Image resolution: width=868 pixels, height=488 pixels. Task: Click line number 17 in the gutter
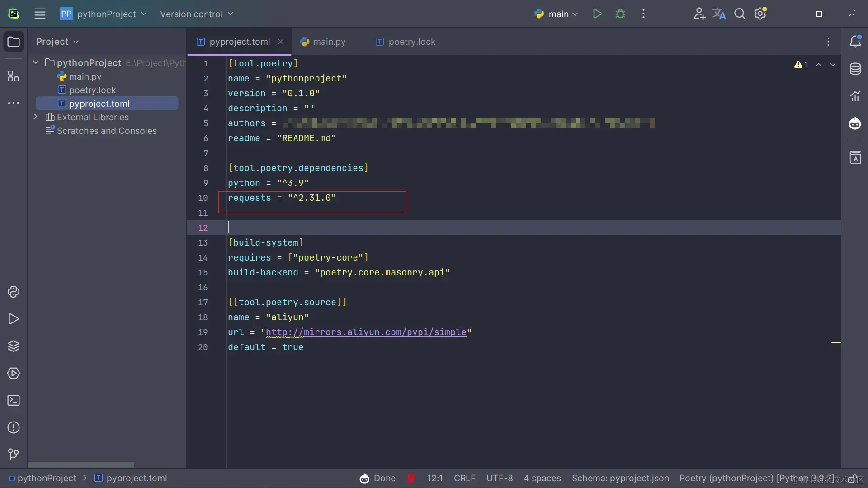tap(203, 302)
